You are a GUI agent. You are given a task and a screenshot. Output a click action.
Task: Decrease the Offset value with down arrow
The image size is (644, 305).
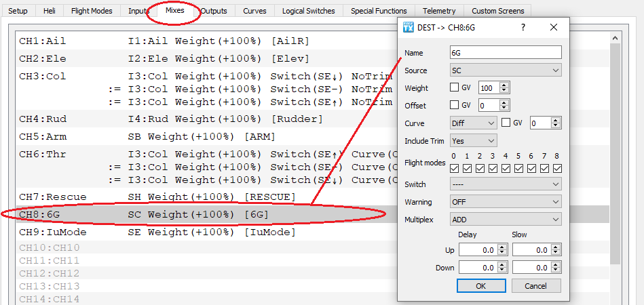pos(504,108)
